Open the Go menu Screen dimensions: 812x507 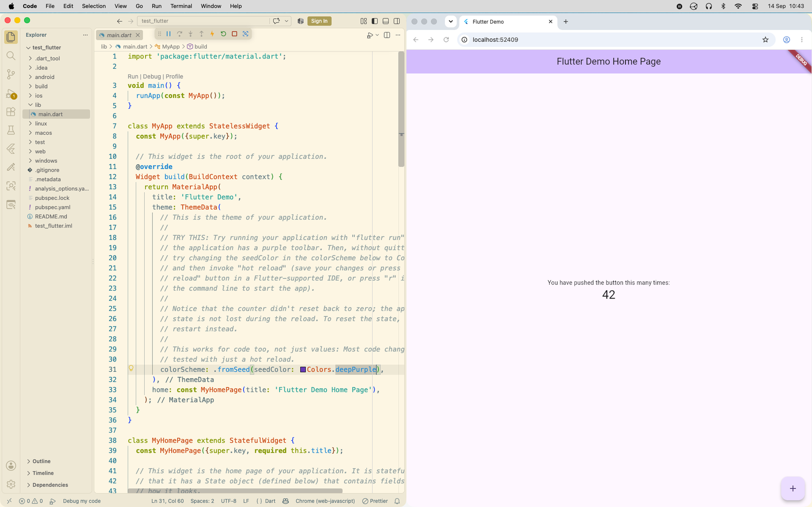139,6
